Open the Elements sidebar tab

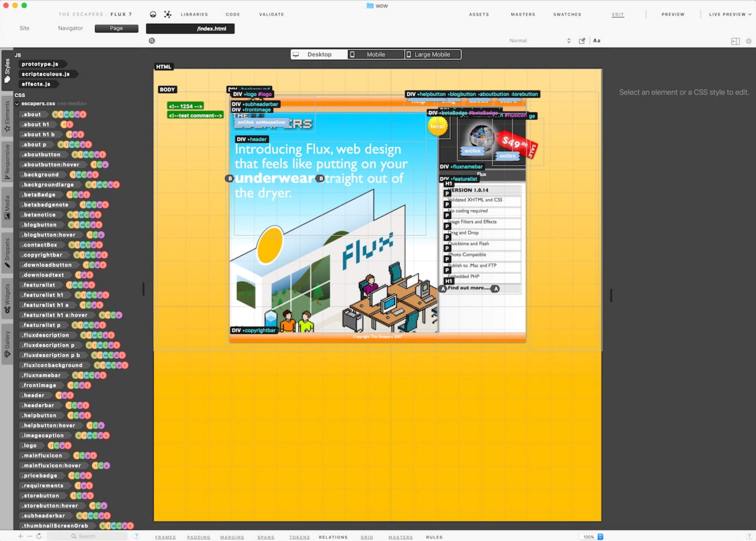(7, 116)
